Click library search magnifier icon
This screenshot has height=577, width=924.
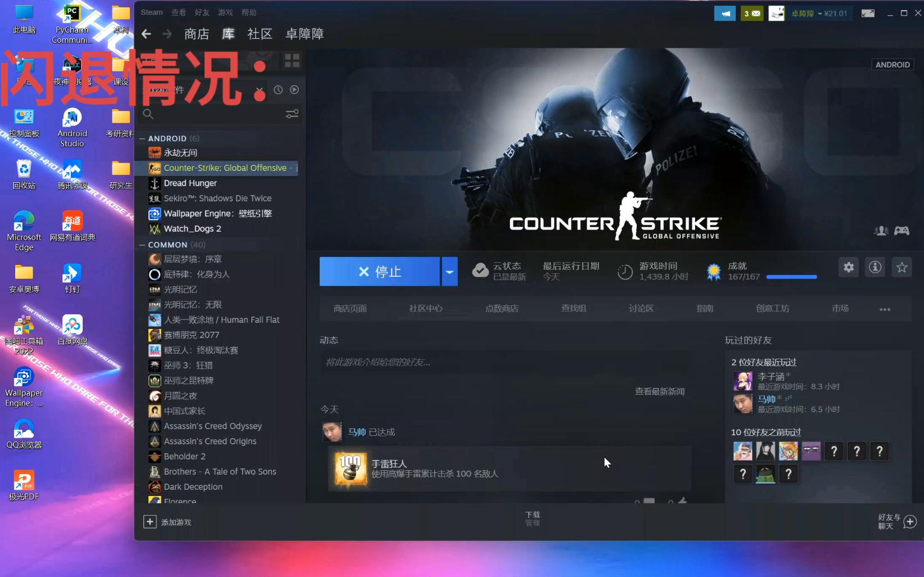(148, 114)
